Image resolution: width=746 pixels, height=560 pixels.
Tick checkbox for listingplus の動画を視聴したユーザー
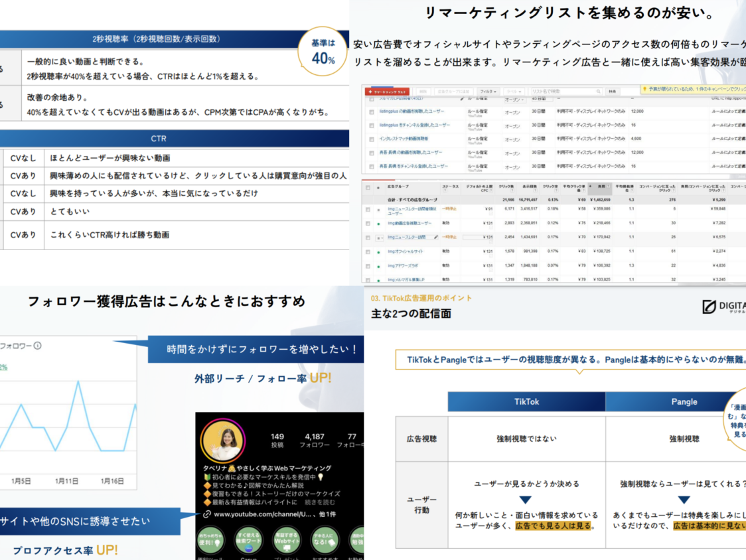click(372, 112)
